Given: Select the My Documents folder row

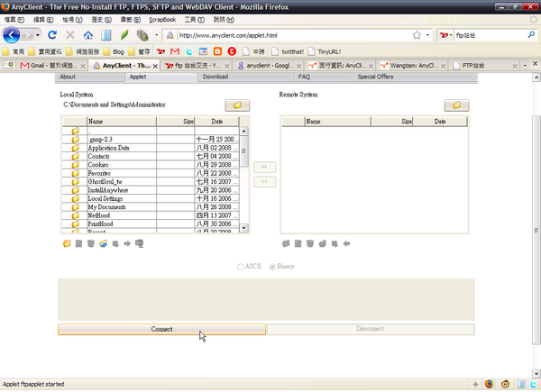Looking at the screenshot, I should 151,207.
